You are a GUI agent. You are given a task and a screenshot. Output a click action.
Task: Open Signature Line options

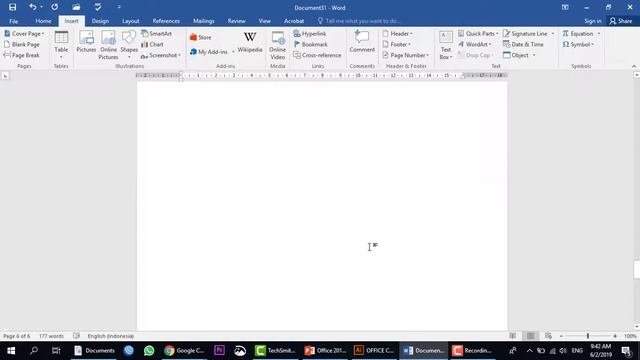(553, 33)
